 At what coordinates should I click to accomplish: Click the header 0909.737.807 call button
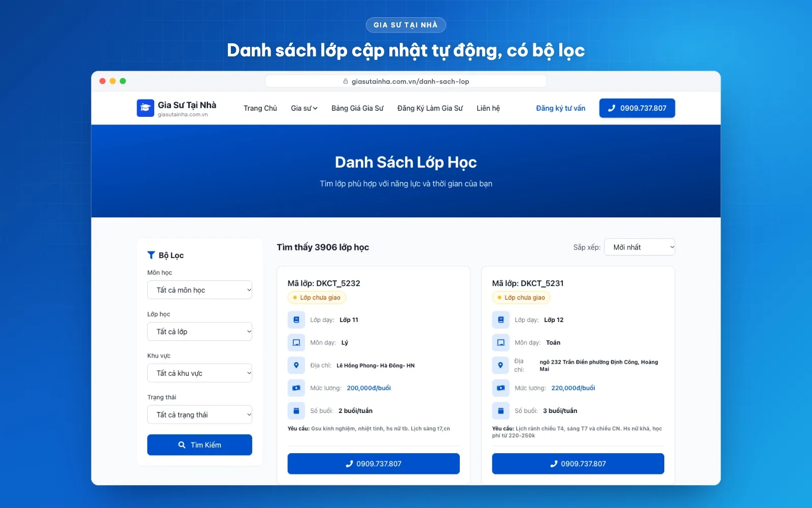tap(637, 108)
